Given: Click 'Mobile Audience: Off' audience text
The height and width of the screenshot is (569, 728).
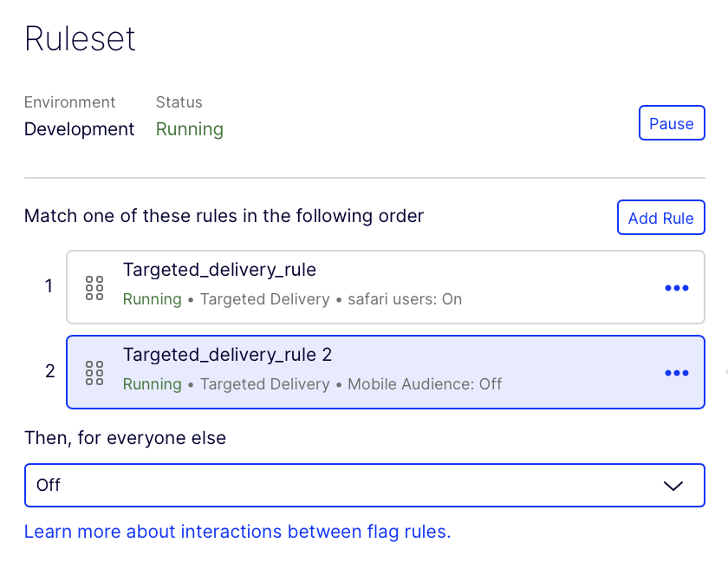Looking at the screenshot, I should [425, 384].
